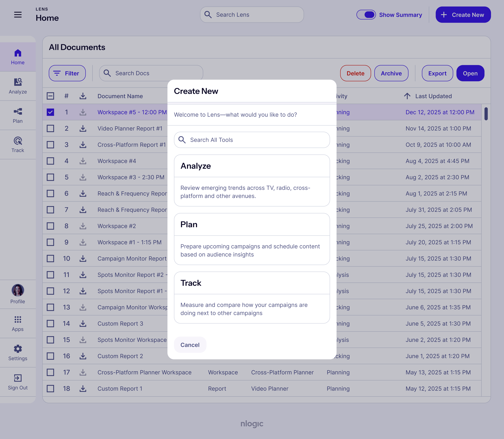Click the Profile avatar
This screenshot has width=504, height=439.
click(x=18, y=290)
